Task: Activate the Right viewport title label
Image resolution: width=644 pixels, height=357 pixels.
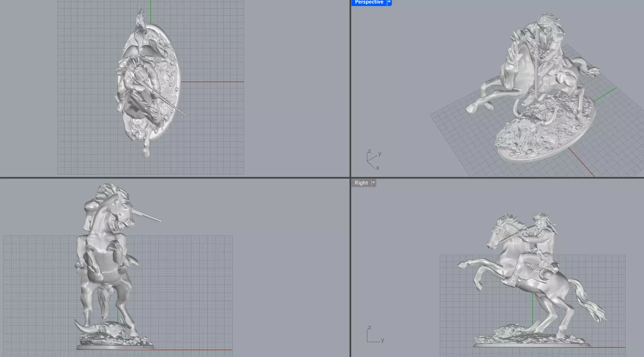Action: tap(361, 183)
